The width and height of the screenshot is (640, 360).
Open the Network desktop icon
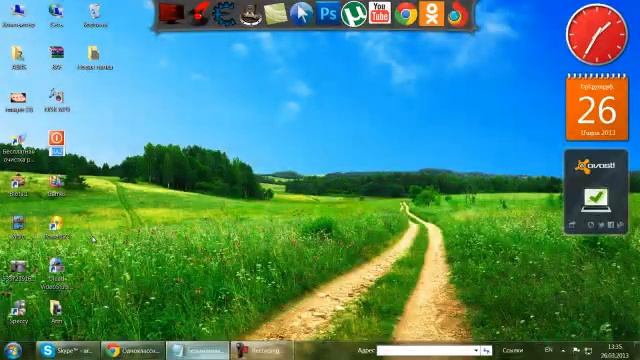(56, 16)
